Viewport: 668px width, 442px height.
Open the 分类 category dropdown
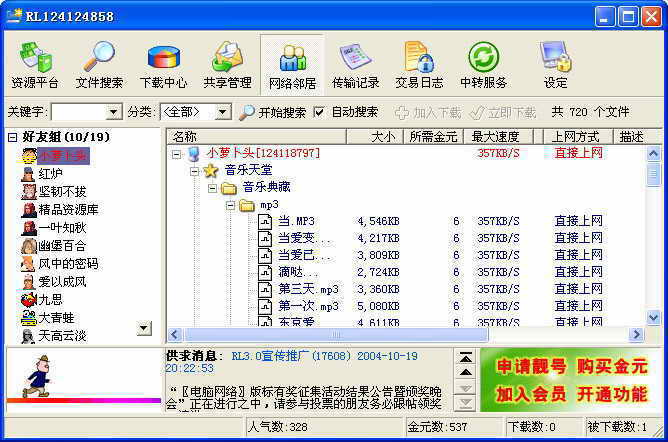pos(222,112)
